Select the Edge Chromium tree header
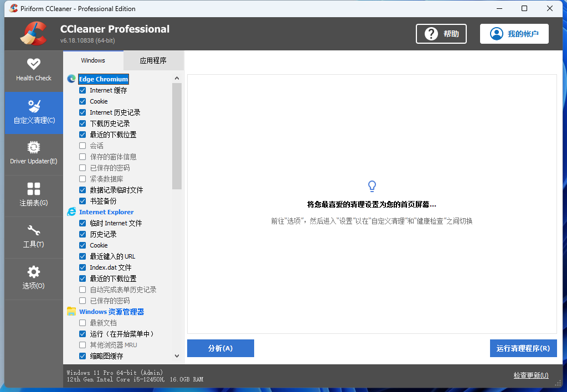This screenshot has height=392, width=567. (x=104, y=79)
